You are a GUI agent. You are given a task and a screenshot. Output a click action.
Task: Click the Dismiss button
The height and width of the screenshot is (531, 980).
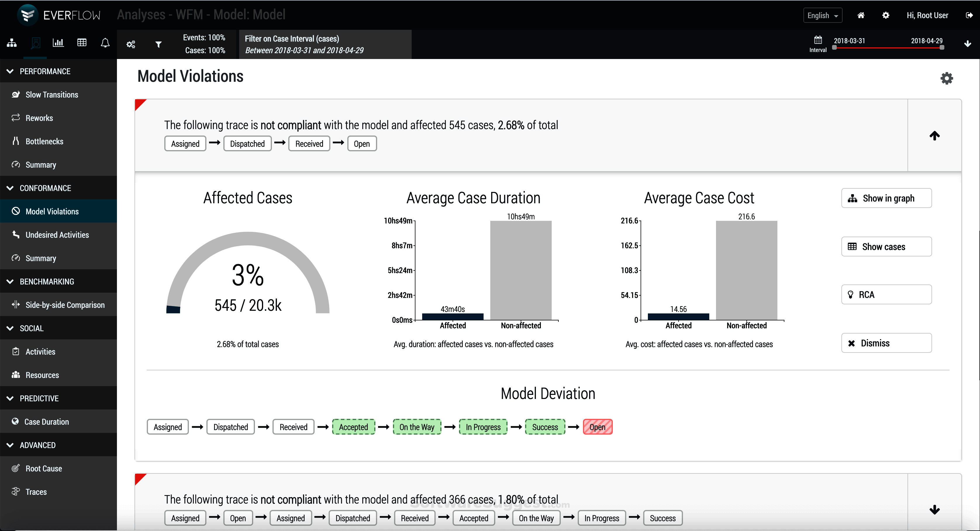pyautogui.click(x=886, y=343)
